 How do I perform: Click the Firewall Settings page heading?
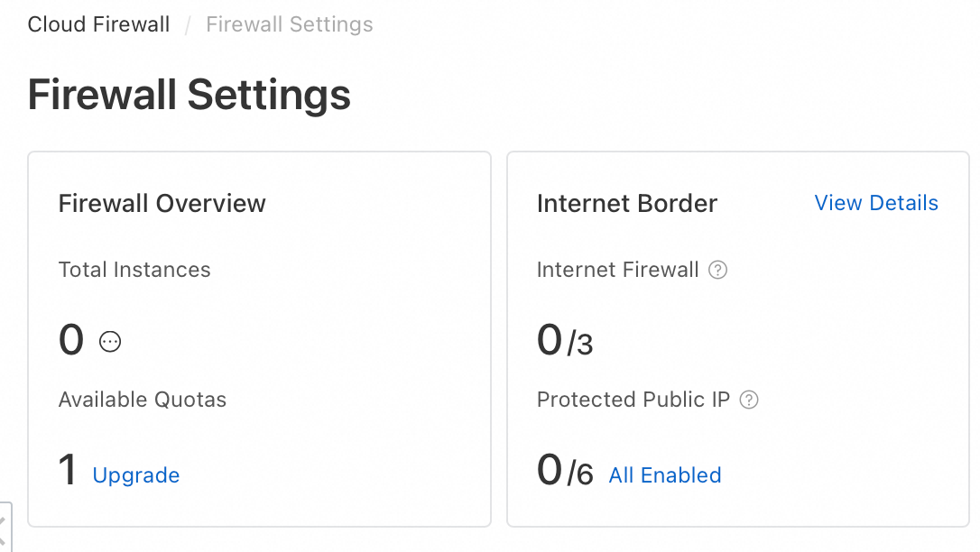tap(190, 95)
